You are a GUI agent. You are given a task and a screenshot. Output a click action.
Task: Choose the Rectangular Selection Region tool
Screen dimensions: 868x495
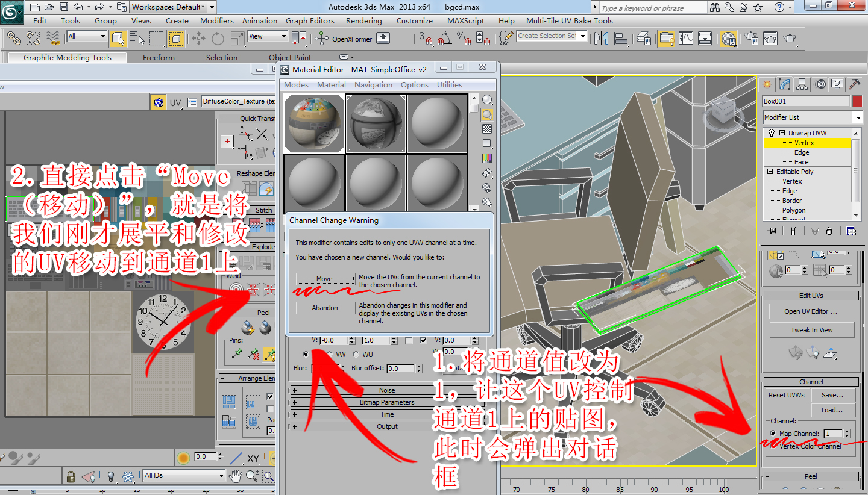point(157,39)
